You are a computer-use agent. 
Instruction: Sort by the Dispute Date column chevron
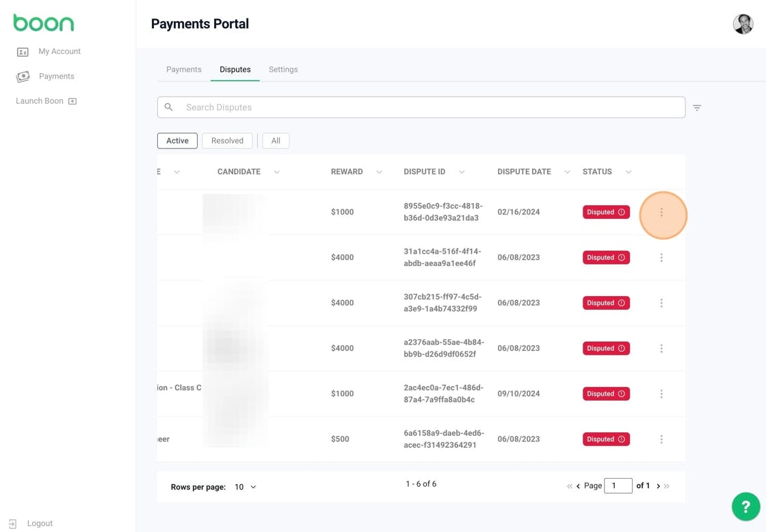[567, 172]
